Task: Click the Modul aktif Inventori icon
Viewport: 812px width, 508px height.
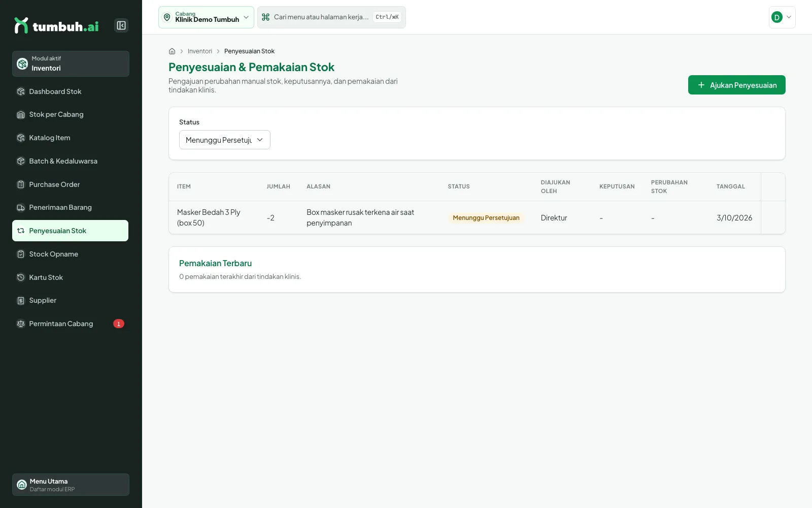Action: pos(22,63)
